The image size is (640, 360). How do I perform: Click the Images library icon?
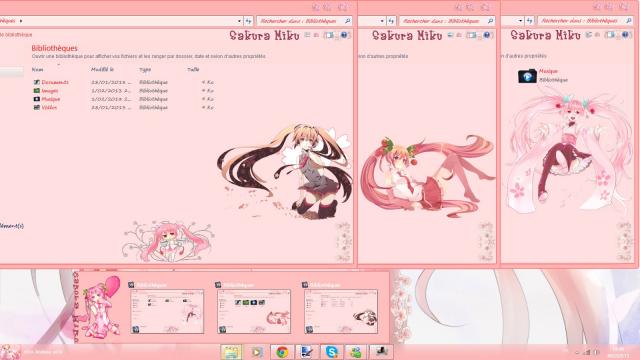click(x=37, y=91)
